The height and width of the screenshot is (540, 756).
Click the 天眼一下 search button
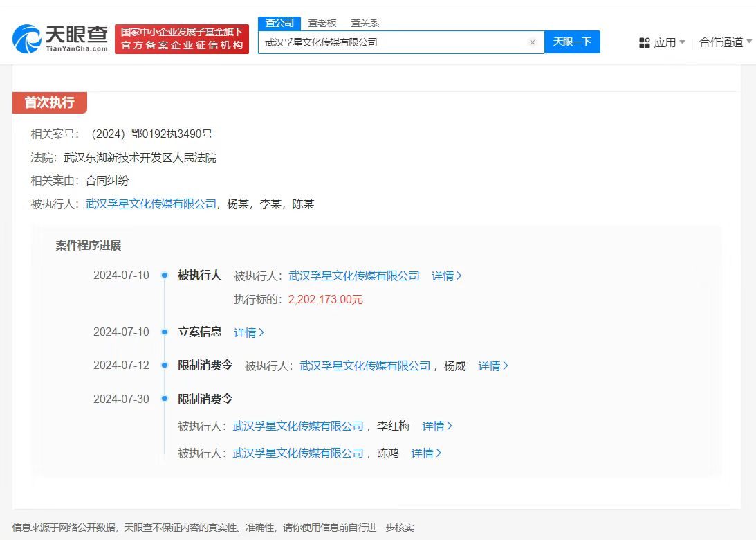point(573,42)
